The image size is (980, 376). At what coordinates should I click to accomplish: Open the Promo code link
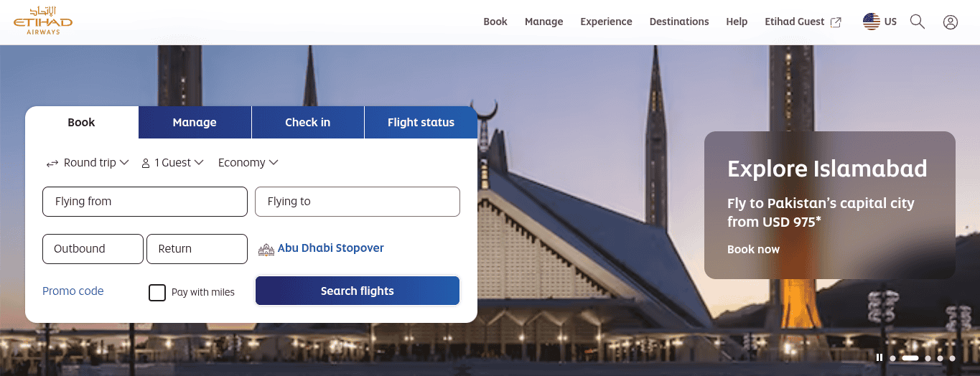pos(73,291)
